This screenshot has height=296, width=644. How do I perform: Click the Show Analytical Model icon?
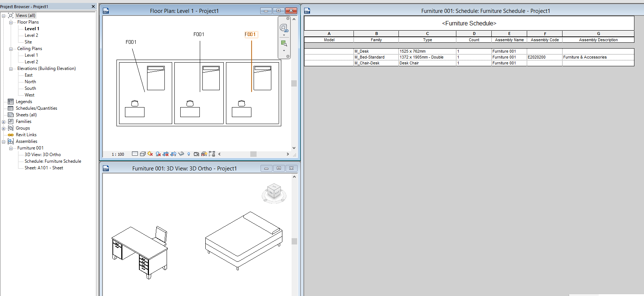204,154
